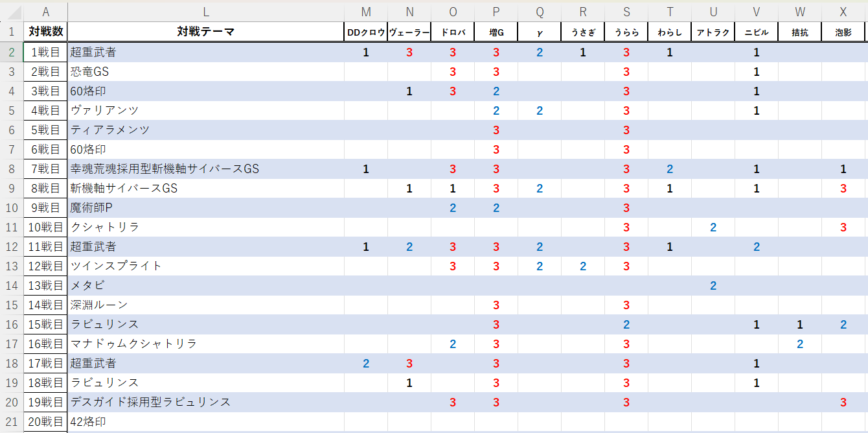The width and height of the screenshot is (868, 433).
Task: Select 超重武者 in the 17戦目 row
Action: (x=205, y=363)
